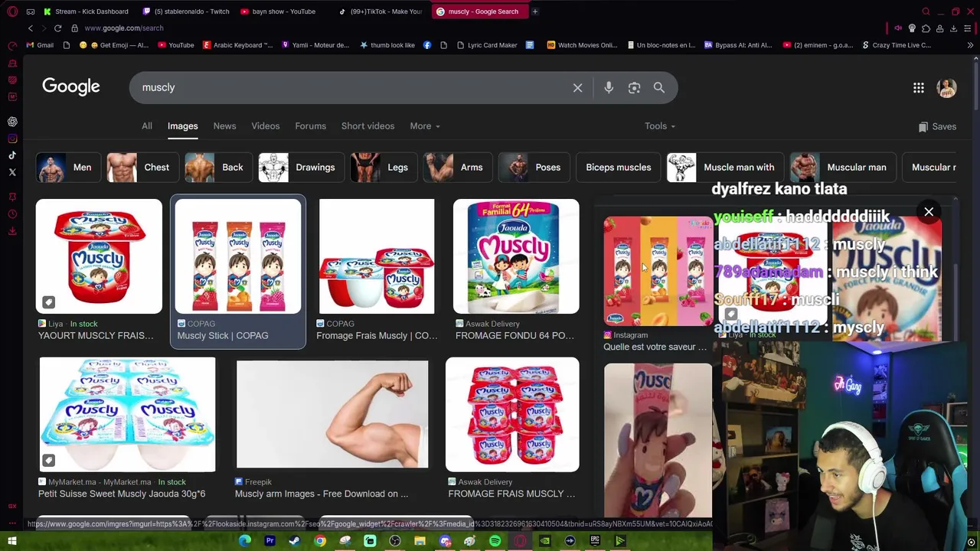
Task: Switch to the Forums tab
Action: click(x=310, y=126)
